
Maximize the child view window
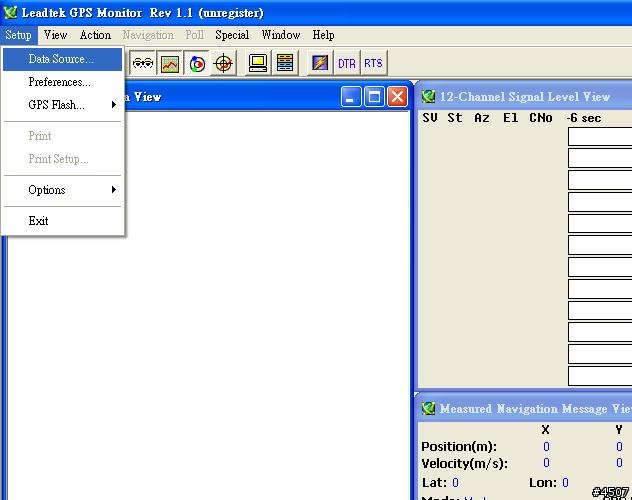click(374, 97)
